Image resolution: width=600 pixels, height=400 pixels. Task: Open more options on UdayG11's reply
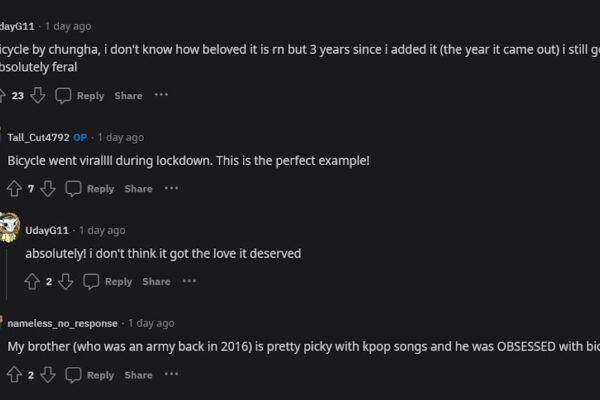(189, 281)
